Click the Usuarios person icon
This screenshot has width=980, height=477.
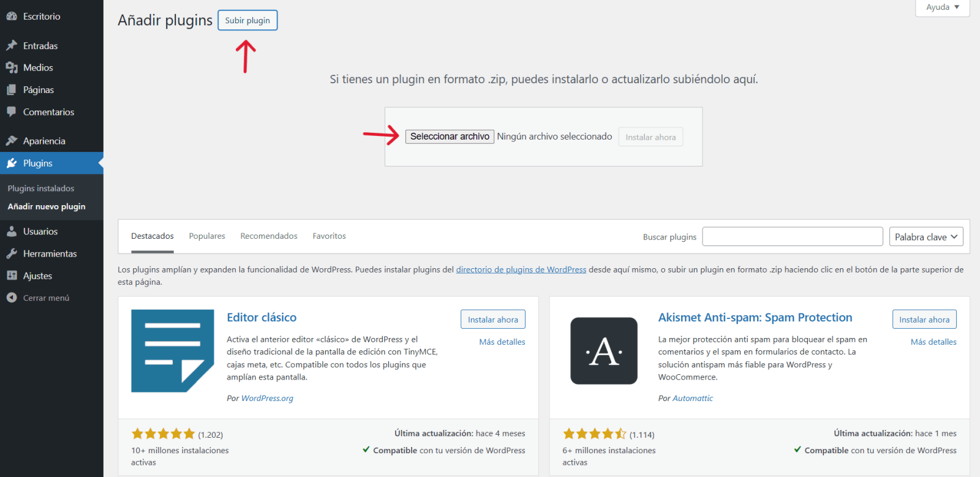[x=12, y=231]
